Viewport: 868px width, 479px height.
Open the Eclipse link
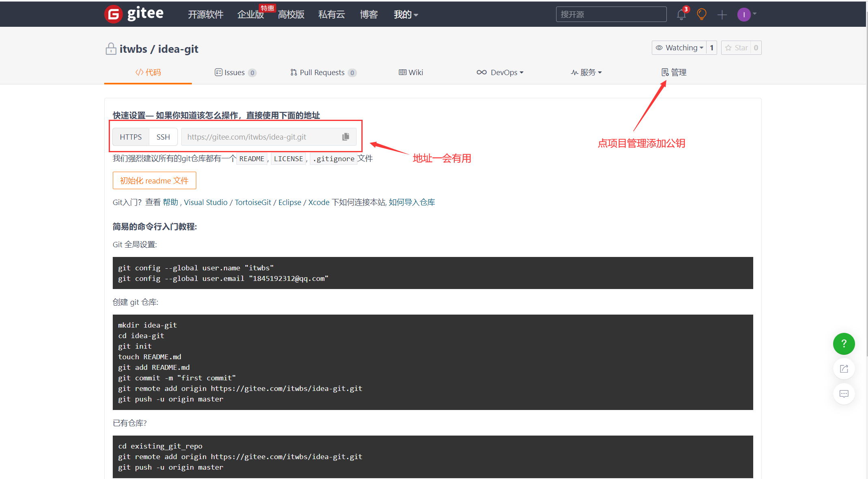click(x=290, y=202)
